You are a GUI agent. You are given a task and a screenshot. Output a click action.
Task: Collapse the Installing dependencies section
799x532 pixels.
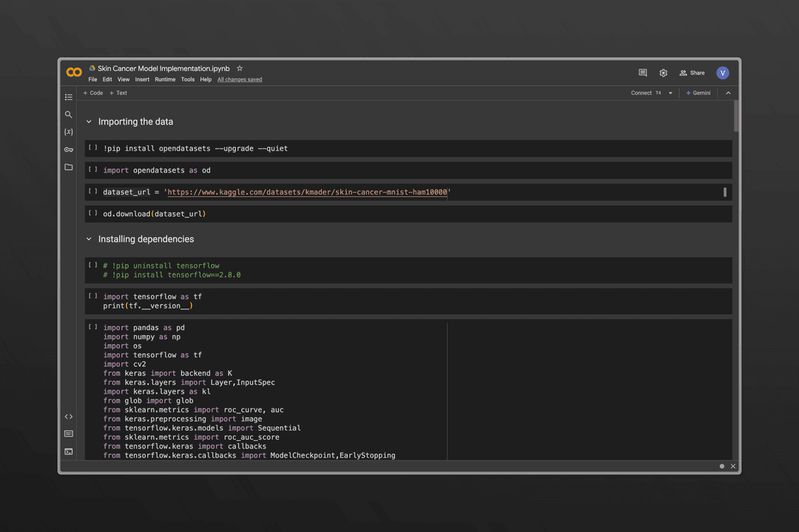89,240
